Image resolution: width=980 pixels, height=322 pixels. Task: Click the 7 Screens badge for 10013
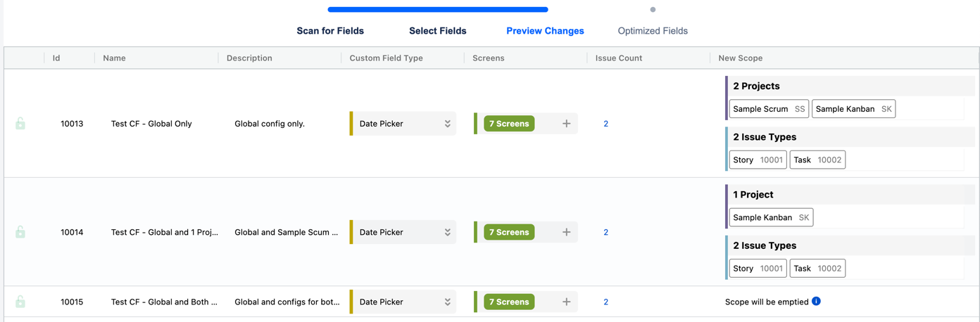(x=509, y=124)
